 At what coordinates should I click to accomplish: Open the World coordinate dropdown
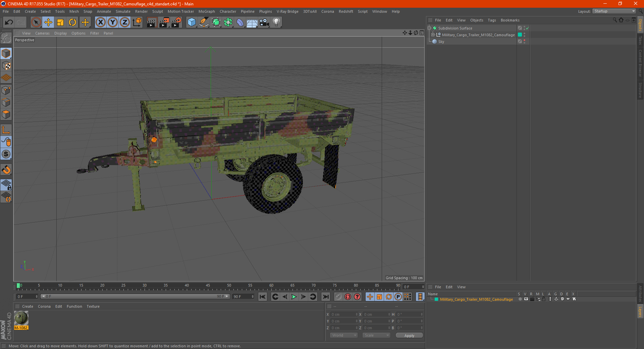click(344, 335)
